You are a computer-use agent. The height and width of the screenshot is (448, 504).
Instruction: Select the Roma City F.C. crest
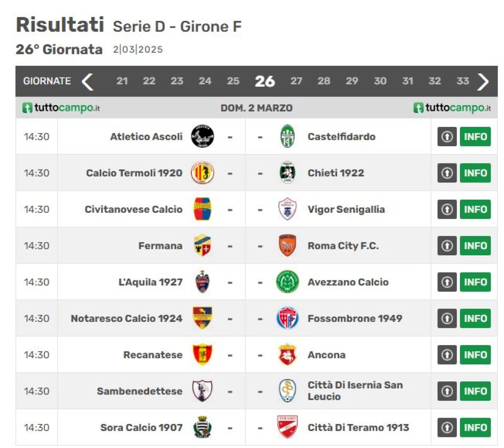(287, 245)
